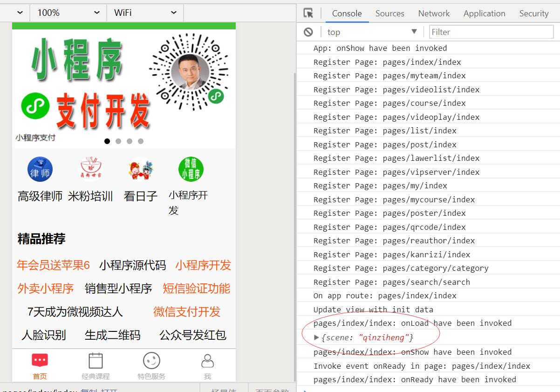This screenshot has width=560, height=392.
Task: Open the 7天成为微视频达人 link
Action: [x=75, y=312]
